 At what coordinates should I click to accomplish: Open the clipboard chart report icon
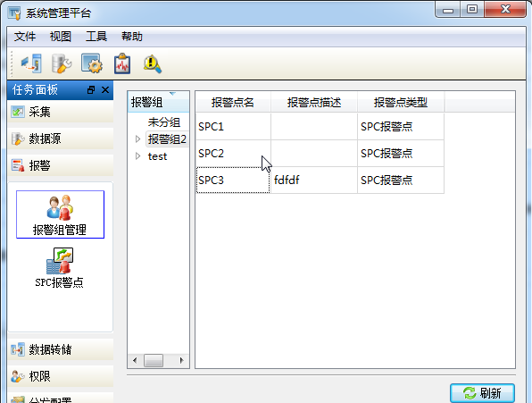tap(122, 63)
